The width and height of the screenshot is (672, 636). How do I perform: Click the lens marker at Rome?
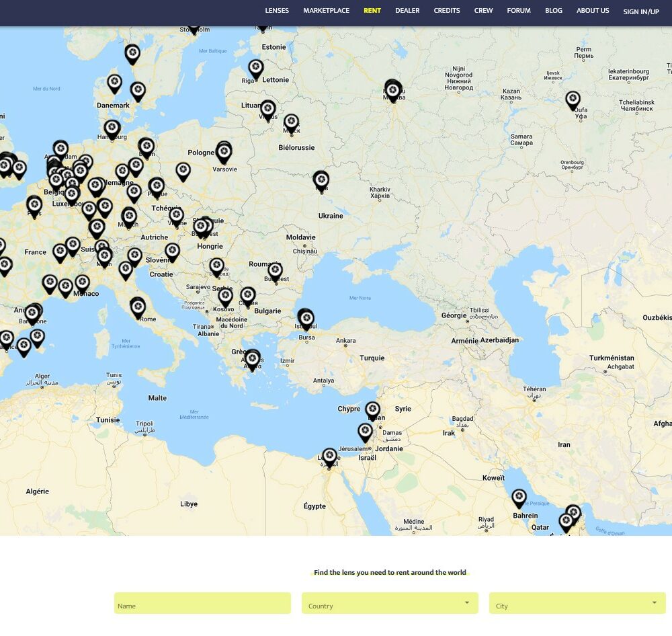(x=138, y=309)
